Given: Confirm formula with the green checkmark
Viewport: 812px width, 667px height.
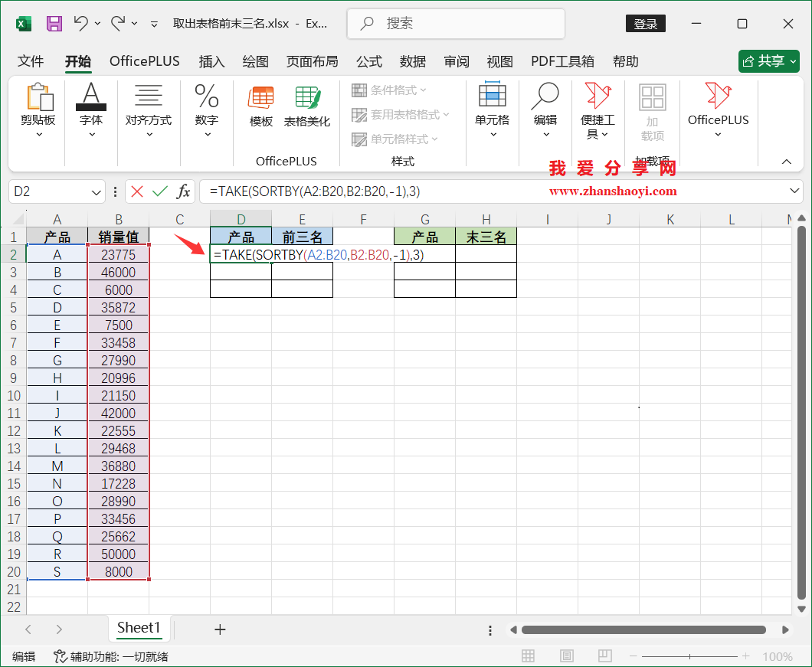Looking at the screenshot, I should pyautogui.click(x=159, y=192).
